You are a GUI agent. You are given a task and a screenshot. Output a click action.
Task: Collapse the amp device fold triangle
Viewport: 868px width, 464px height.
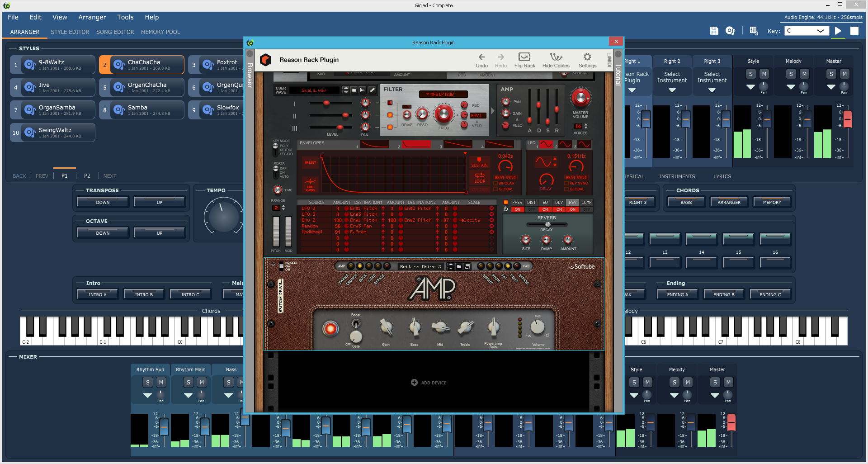tap(273, 265)
